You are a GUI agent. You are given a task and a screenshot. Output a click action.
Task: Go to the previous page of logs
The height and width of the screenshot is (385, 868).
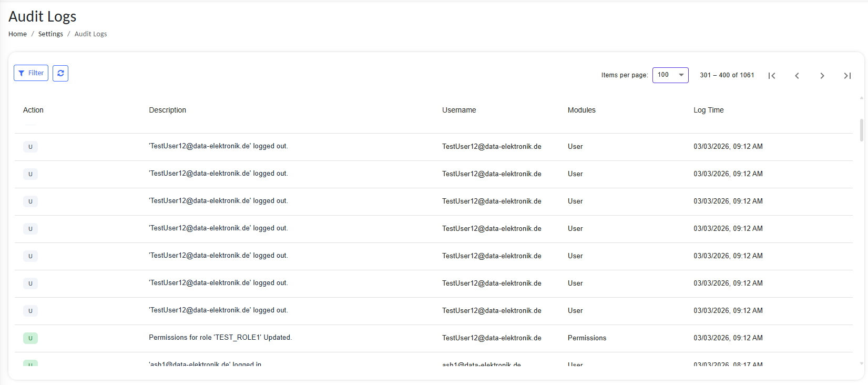tap(797, 76)
